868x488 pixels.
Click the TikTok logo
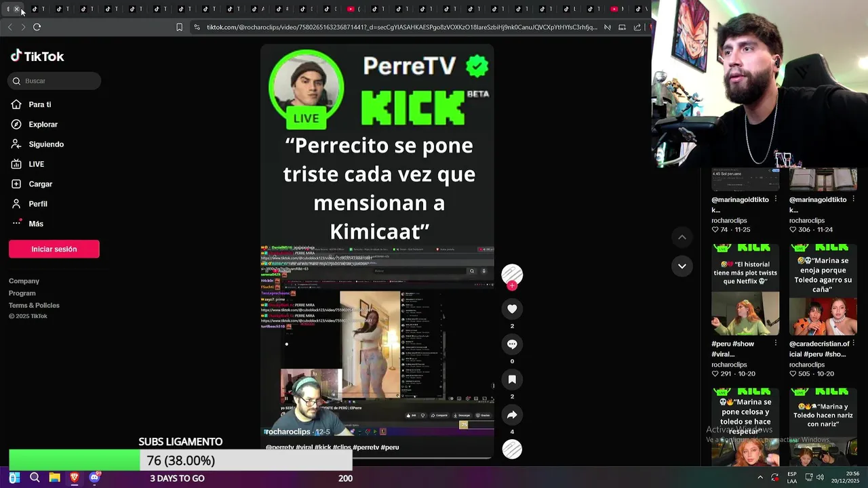coord(37,56)
